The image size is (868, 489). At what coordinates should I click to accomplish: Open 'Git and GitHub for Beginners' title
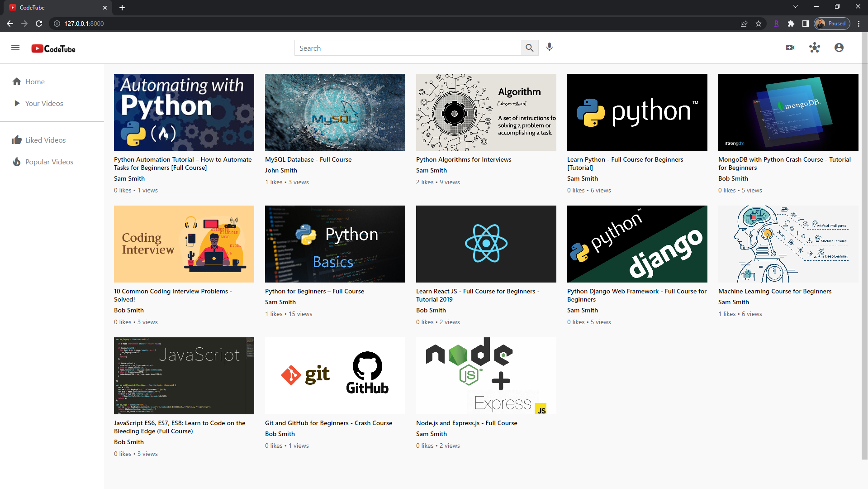pos(328,423)
